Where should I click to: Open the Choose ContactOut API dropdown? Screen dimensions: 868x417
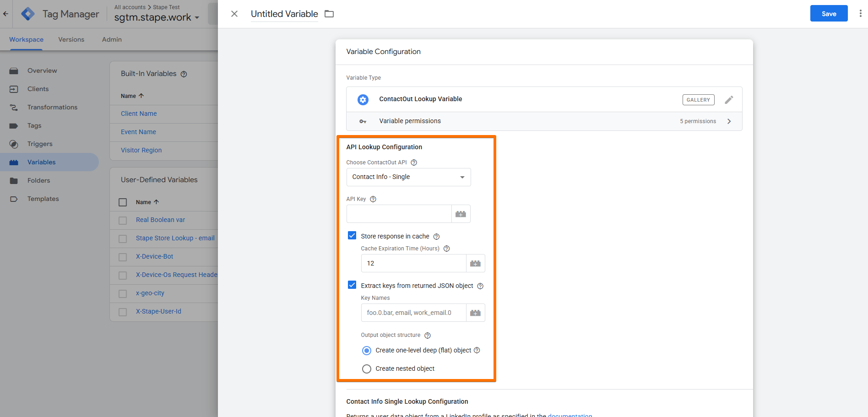pos(408,177)
